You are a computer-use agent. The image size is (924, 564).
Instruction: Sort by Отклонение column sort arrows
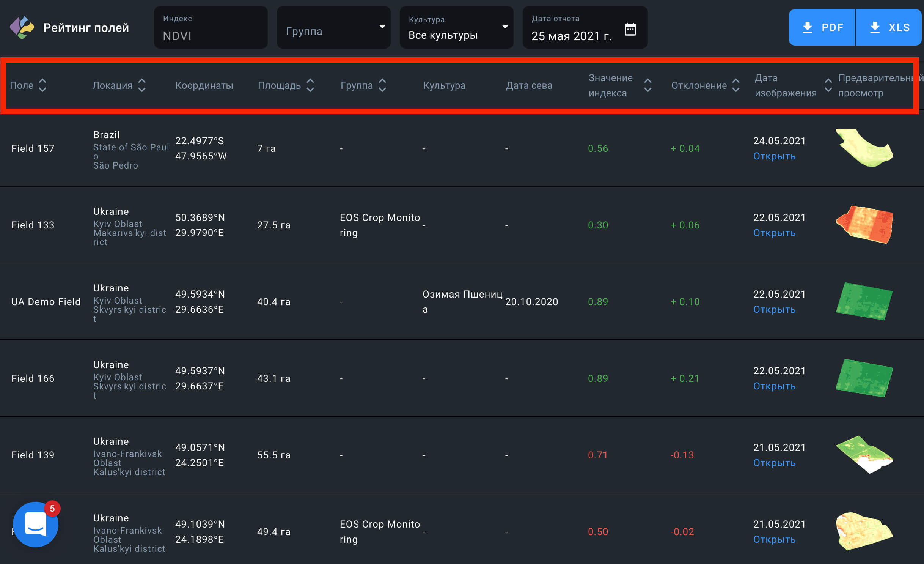(x=736, y=85)
